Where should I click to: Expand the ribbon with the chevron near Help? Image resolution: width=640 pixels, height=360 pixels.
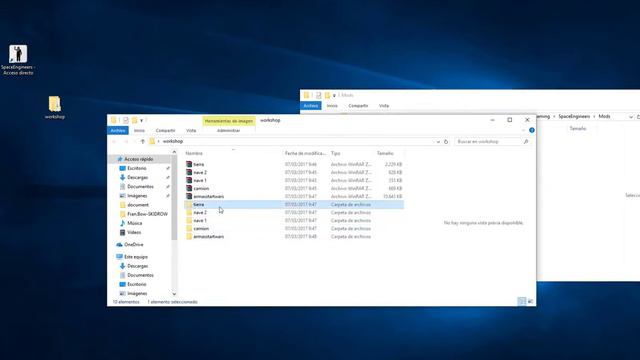pos(524,130)
